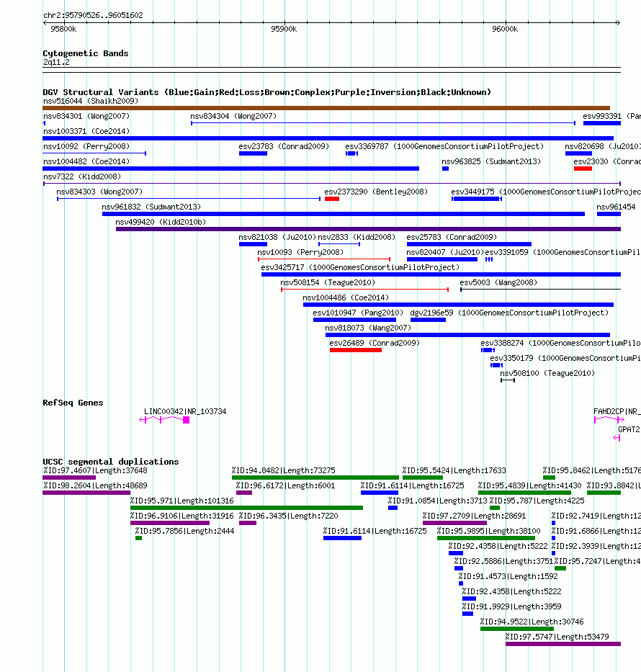Select nsv963825 (Sudmant2013) label
The height and width of the screenshot is (672, 641).
click(x=491, y=161)
